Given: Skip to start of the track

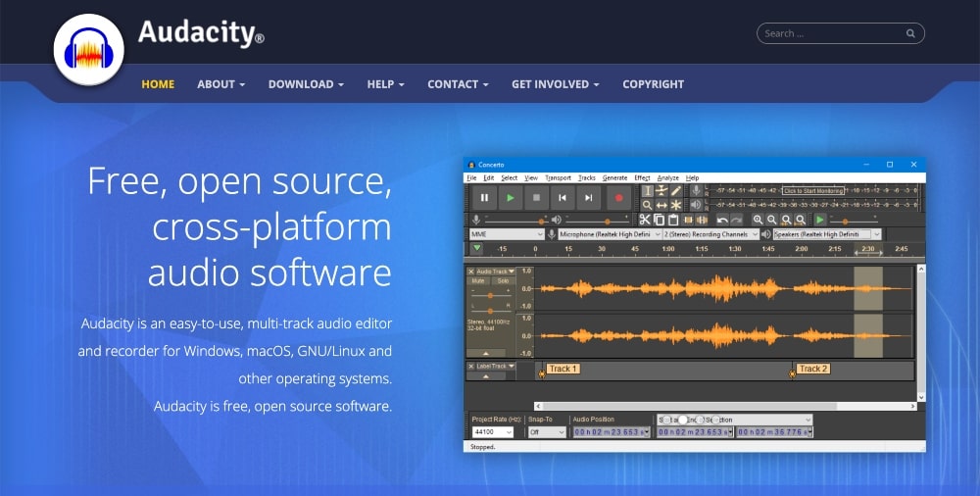Looking at the screenshot, I should (x=563, y=198).
